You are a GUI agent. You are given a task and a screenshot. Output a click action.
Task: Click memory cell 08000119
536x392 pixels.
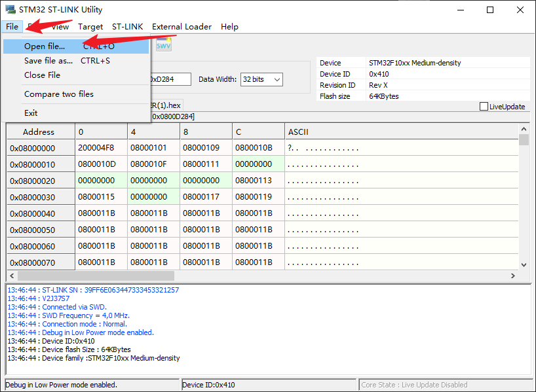258,197
